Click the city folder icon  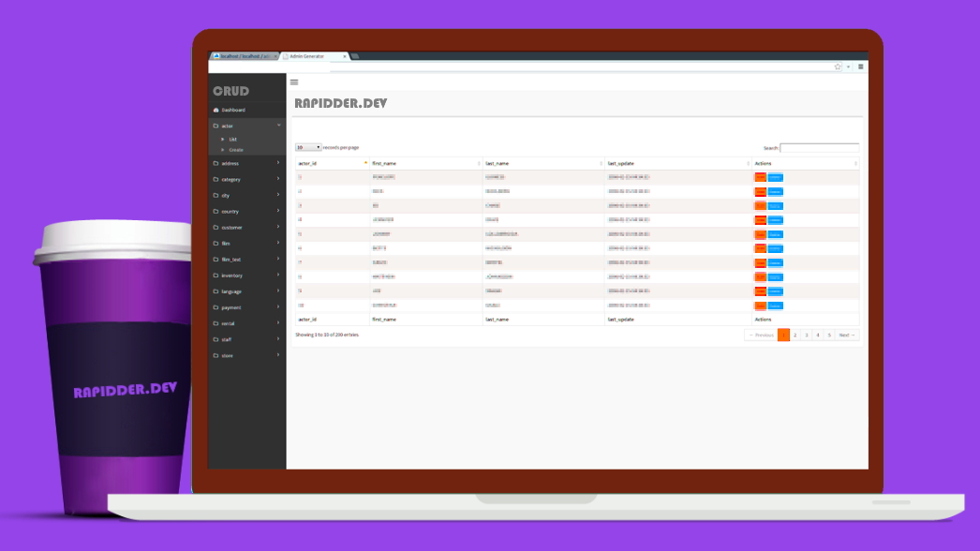pyautogui.click(x=216, y=195)
